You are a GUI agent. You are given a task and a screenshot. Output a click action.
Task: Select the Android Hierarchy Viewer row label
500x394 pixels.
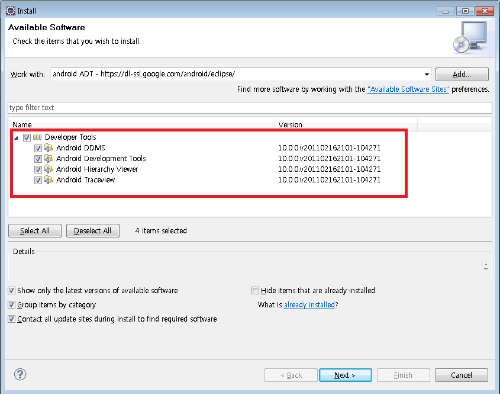coord(97,169)
